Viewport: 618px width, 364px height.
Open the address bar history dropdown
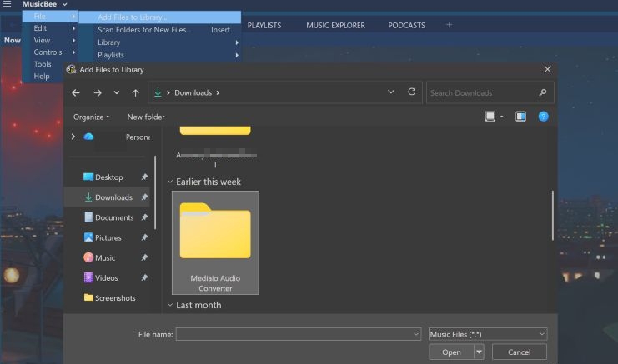click(x=390, y=92)
